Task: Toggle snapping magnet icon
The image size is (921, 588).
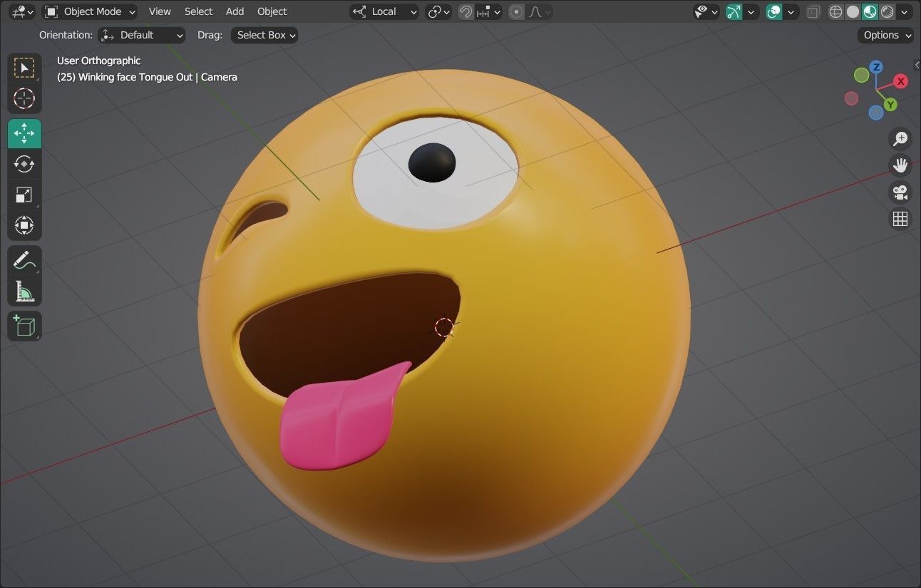Action: [x=465, y=11]
